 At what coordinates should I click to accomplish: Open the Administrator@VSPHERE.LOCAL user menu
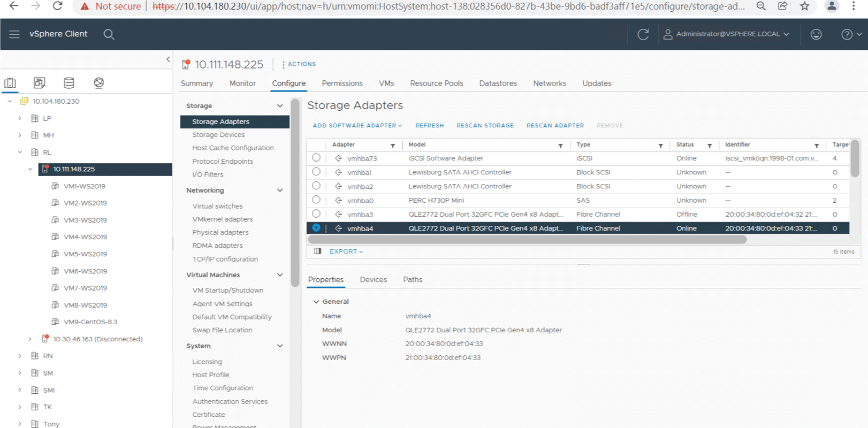(726, 34)
